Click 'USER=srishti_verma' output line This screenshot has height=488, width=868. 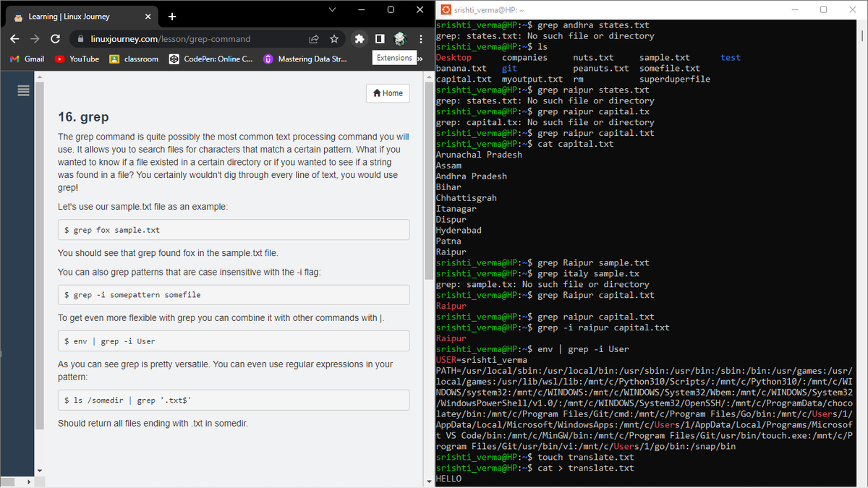coord(482,360)
